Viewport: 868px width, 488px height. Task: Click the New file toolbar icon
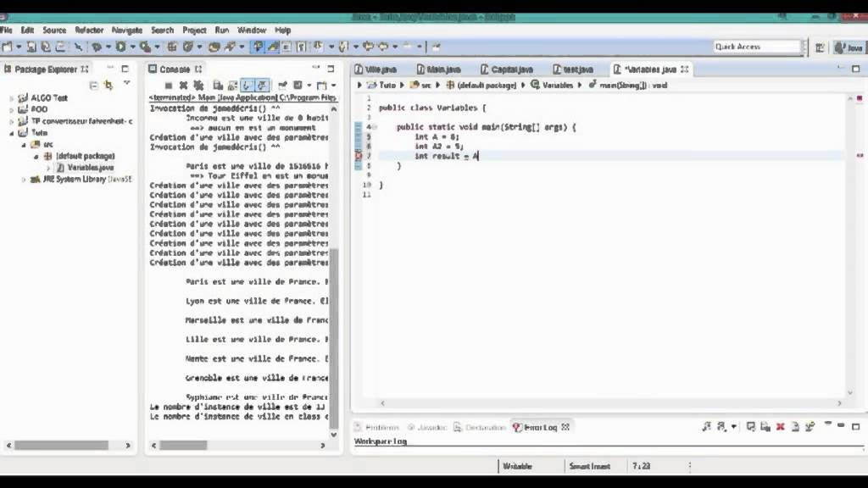[x=8, y=47]
